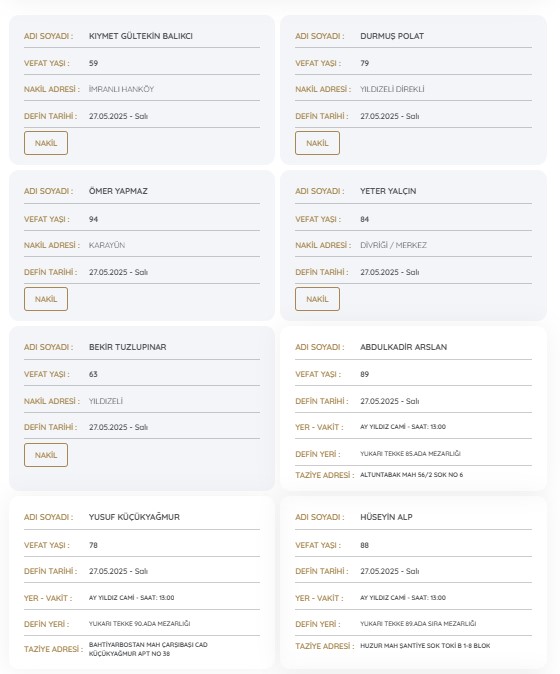Click the Ömer Yapmaz name text
Image resolution: width=560 pixels, height=674 pixels.
point(118,191)
